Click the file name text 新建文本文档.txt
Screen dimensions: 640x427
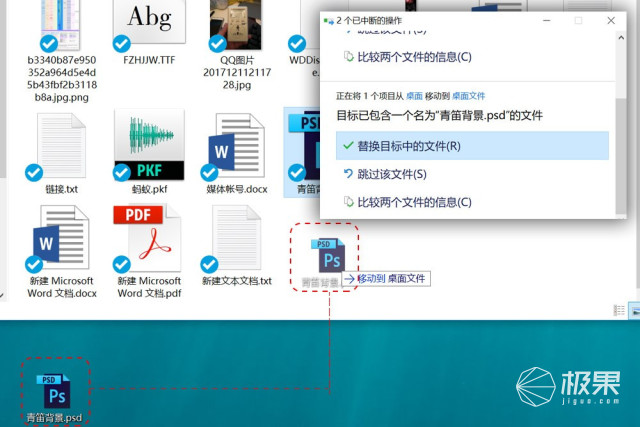pos(237,281)
